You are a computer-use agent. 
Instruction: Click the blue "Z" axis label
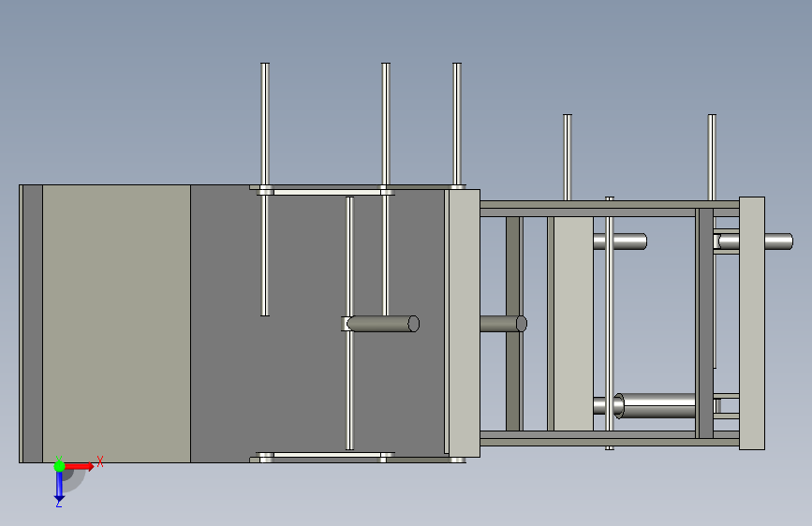coord(58,504)
